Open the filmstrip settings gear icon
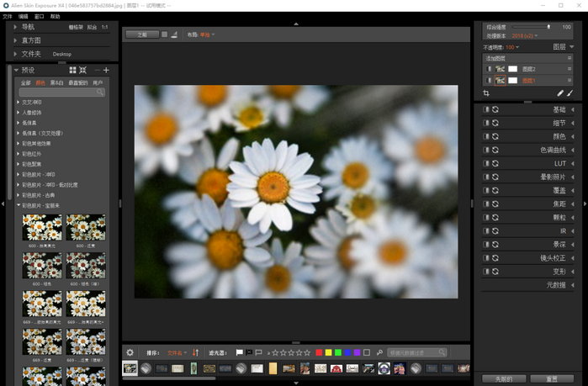The height and width of the screenshot is (386, 588). (130, 352)
